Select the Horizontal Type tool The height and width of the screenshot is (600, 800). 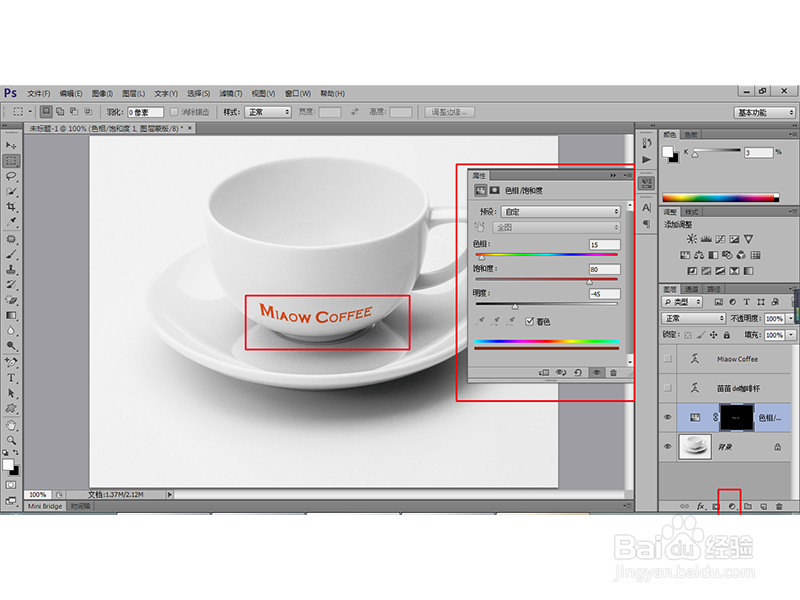tap(11, 378)
